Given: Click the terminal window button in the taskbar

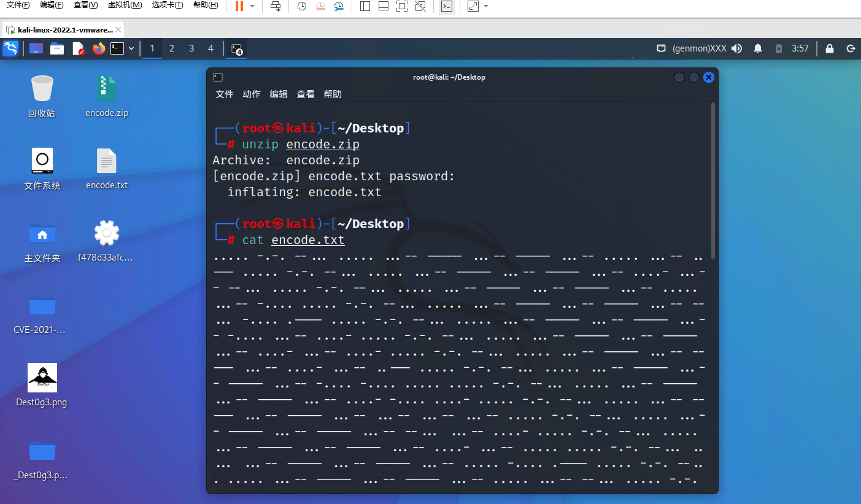Looking at the screenshot, I should (237, 48).
